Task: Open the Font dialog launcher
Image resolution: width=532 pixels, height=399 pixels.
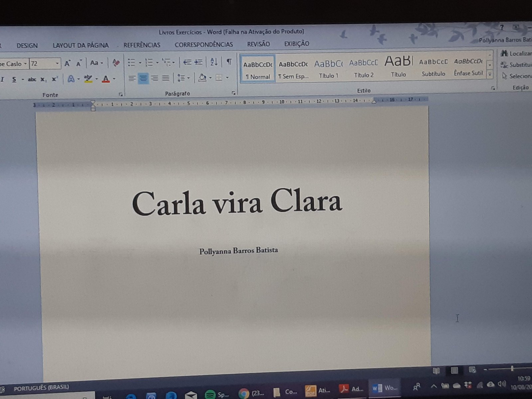Action: [121, 95]
